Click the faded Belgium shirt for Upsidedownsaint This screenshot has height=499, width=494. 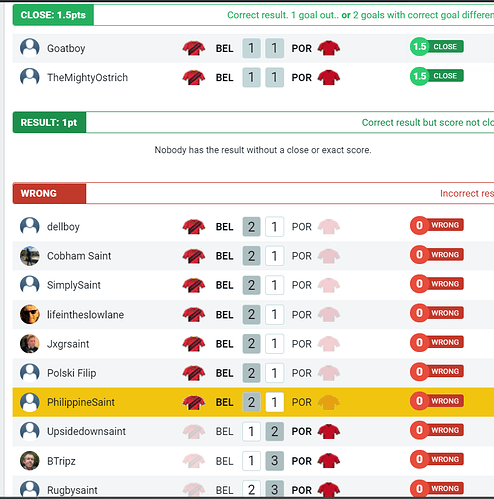194,431
